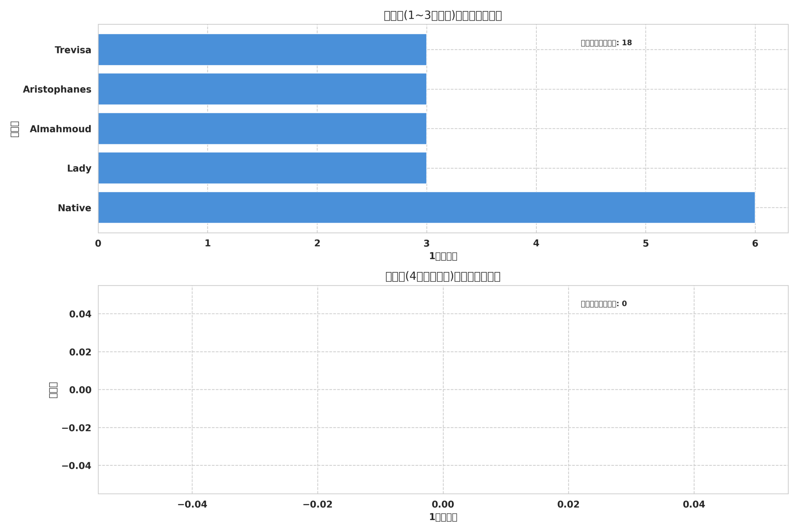
Task: Click the bottom chart's x-axis tick 0.02
Action: tap(568, 505)
